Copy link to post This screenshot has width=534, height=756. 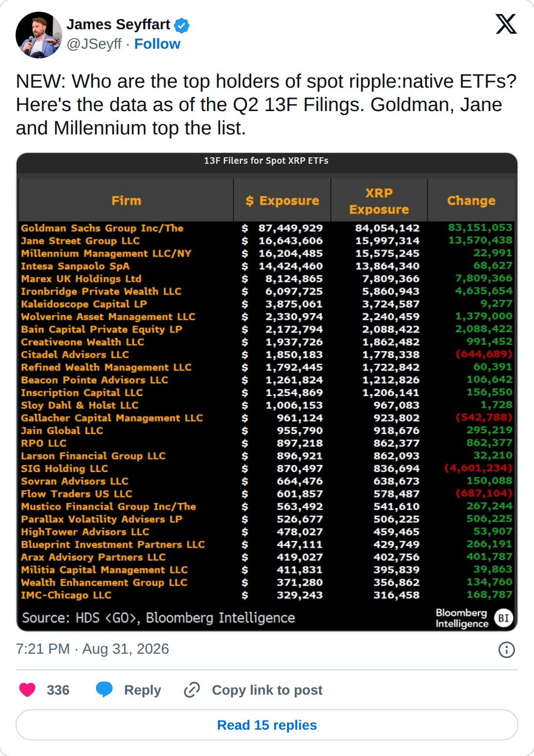tap(267, 690)
